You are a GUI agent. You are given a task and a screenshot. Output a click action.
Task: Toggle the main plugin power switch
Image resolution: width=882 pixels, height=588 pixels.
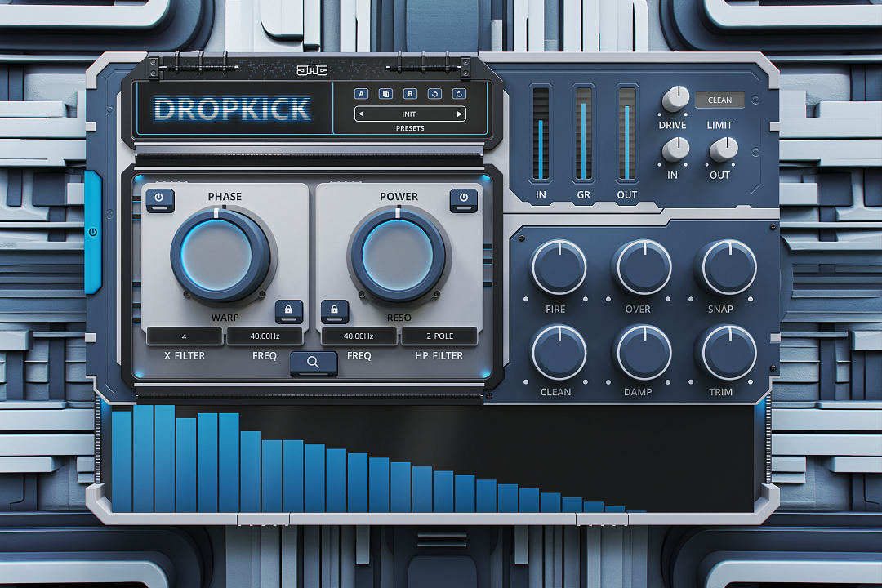pos(92,232)
